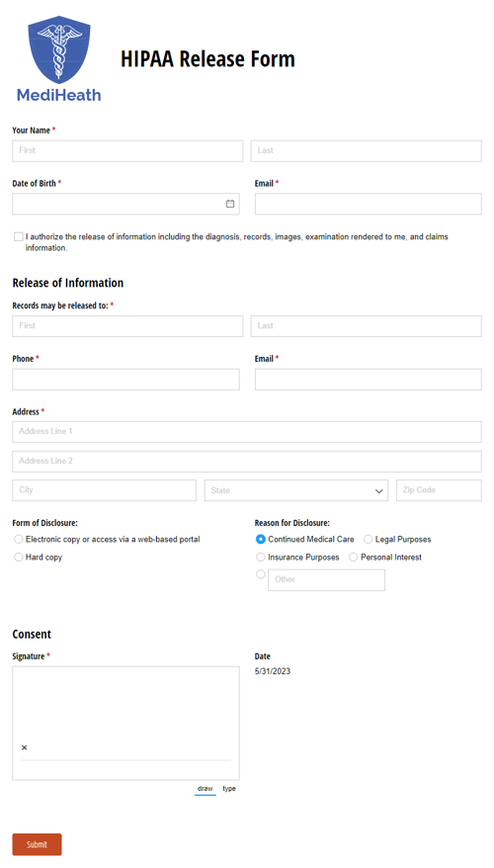The width and height of the screenshot is (494, 868).
Task: Choose Legal Purposes as reason for disclosure
Action: click(x=368, y=539)
